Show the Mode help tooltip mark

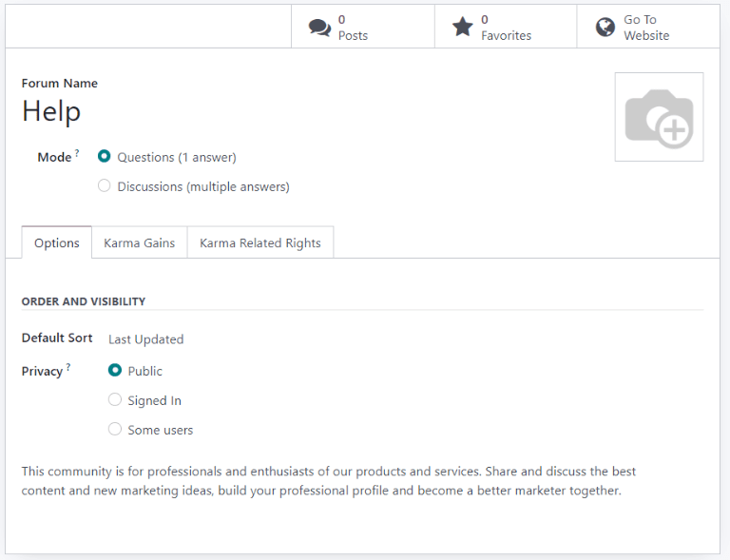coord(77,153)
